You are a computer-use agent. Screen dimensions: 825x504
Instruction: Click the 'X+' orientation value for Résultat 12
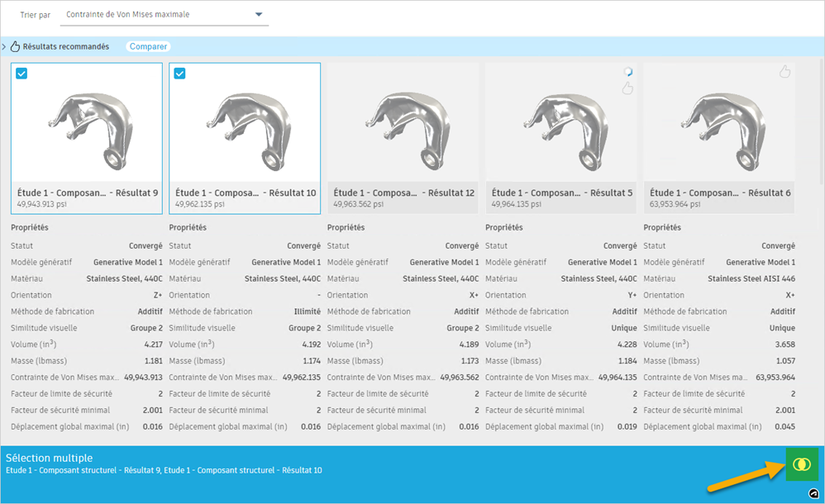tap(474, 295)
